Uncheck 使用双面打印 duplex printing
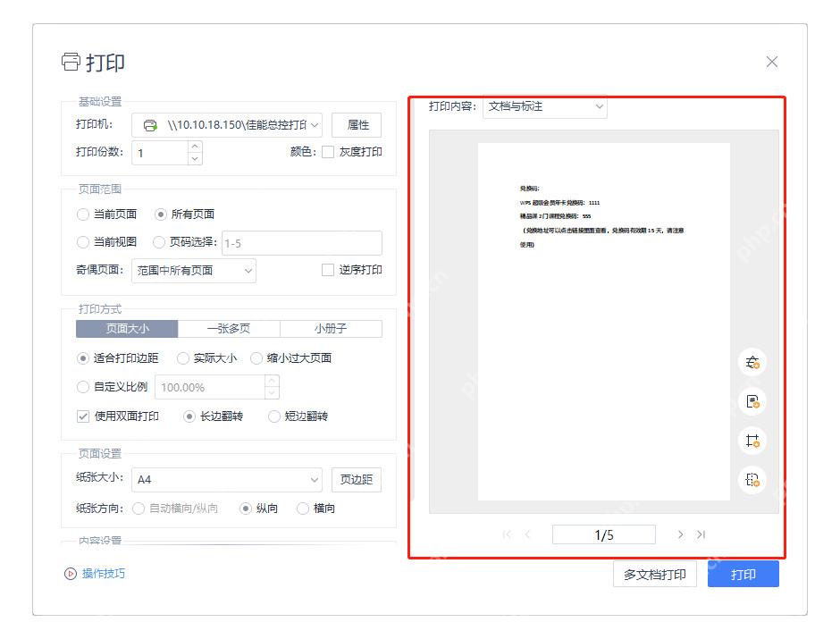Image resolution: width=840 pixels, height=639 pixels. point(83,416)
